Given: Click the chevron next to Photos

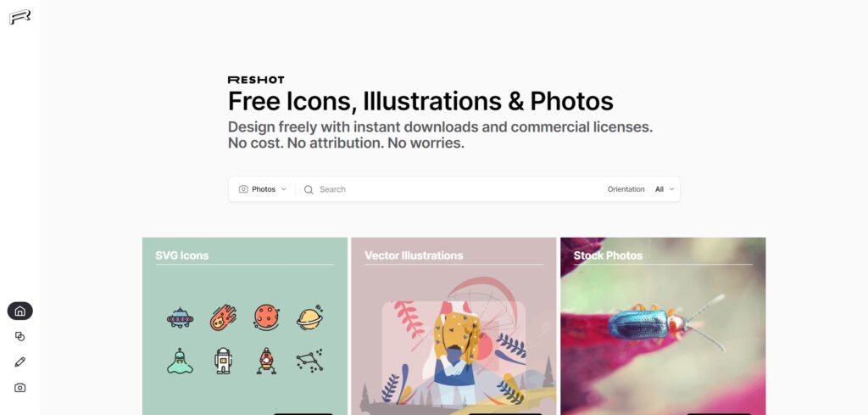Looking at the screenshot, I should pos(283,189).
